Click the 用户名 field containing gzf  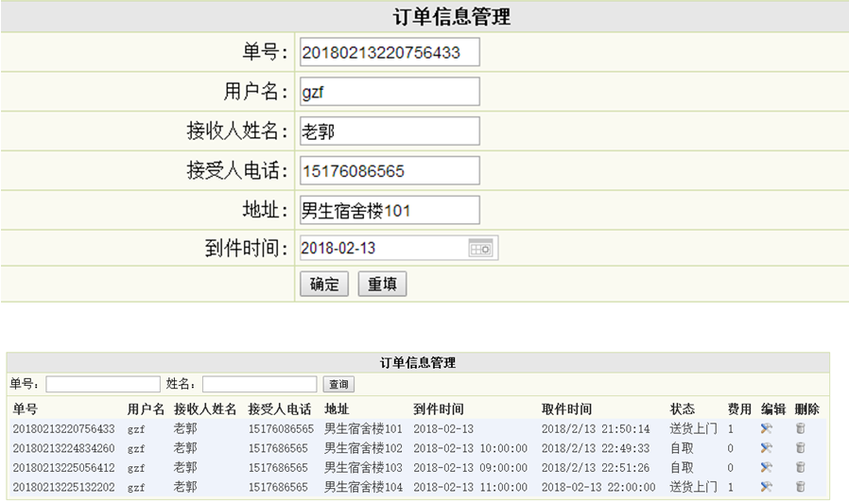coord(388,92)
